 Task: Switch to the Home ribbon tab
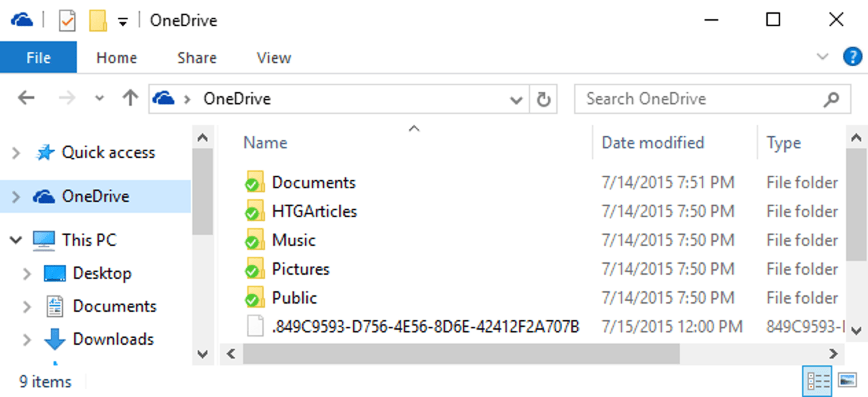coord(116,58)
